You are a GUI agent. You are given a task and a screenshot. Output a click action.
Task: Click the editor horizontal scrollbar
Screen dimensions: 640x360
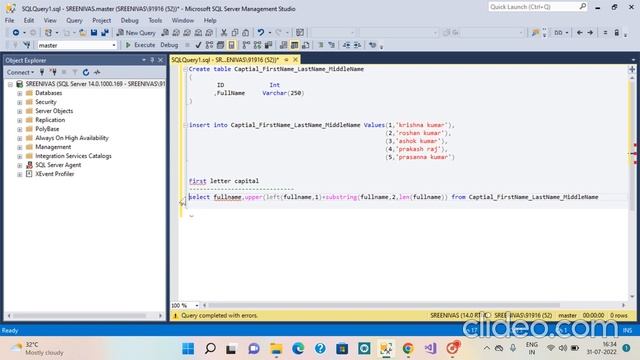click(x=384, y=305)
